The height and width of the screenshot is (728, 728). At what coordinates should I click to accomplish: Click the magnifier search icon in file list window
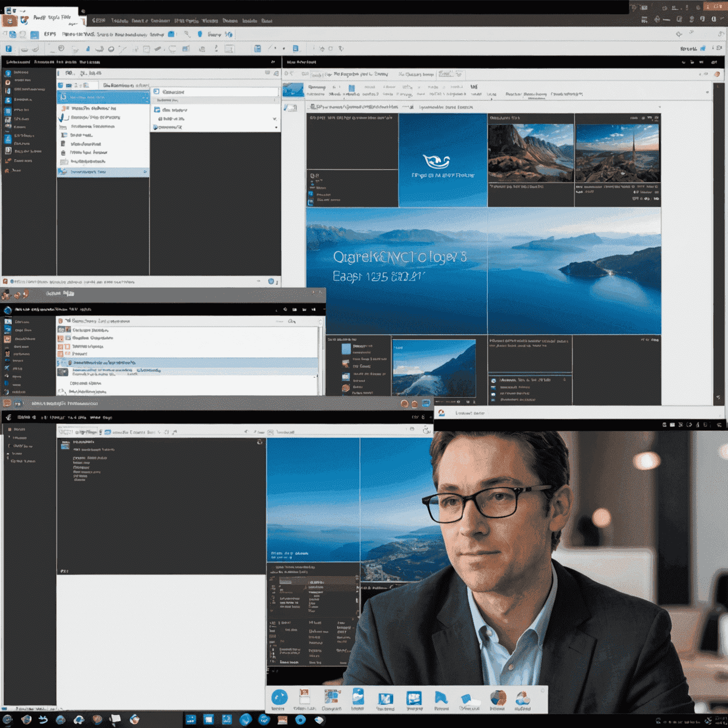(x=291, y=321)
